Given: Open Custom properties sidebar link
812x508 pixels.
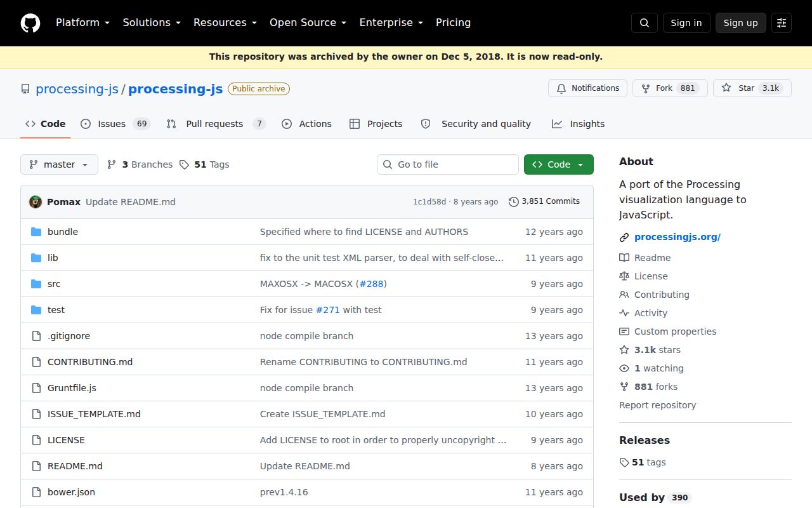Looking at the screenshot, I should tap(675, 331).
